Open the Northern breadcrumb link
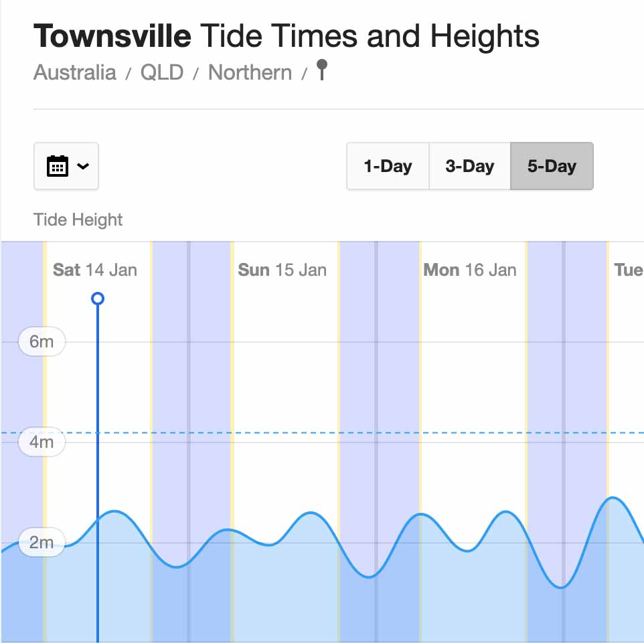644x644 pixels. click(250, 72)
